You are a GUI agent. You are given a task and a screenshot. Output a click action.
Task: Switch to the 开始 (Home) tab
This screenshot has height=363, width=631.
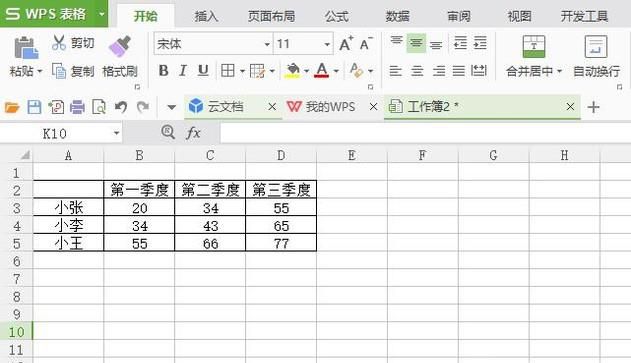[x=146, y=16]
